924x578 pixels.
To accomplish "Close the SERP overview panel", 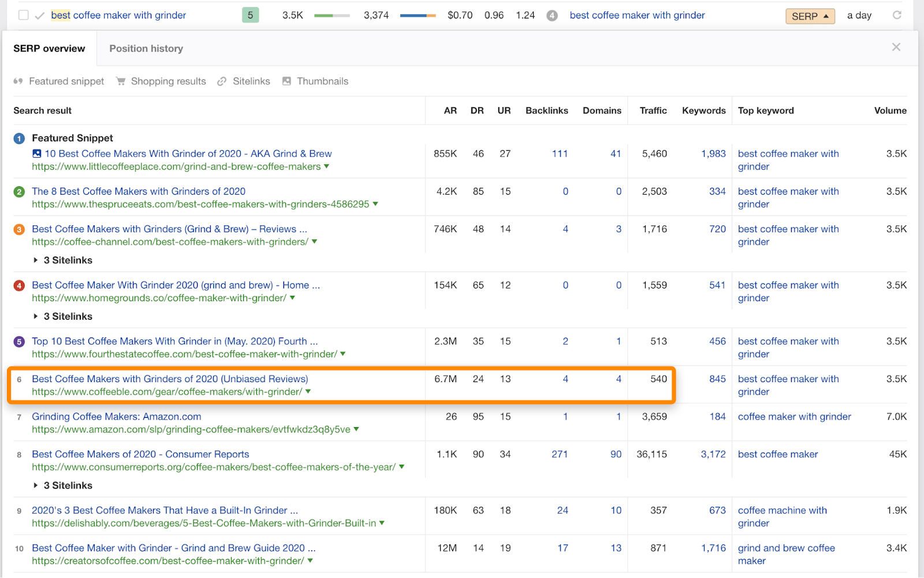I will (896, 47).
